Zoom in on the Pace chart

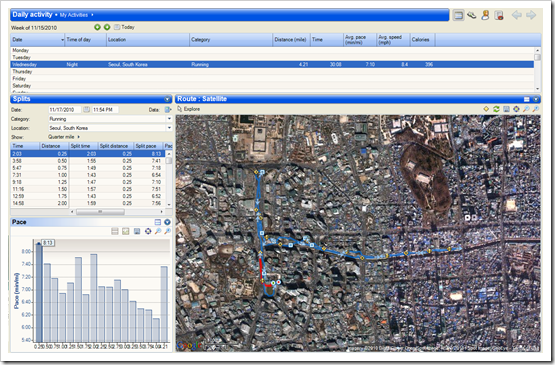coord(158,231)
